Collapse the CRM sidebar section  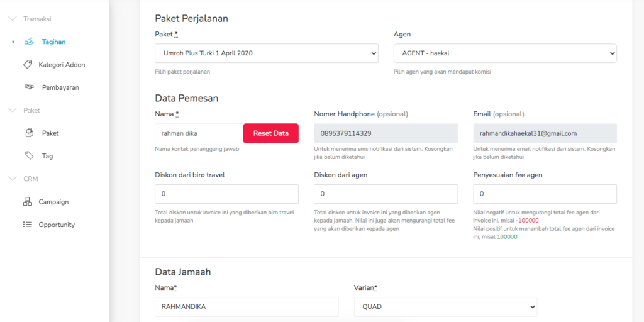point(12,179)
